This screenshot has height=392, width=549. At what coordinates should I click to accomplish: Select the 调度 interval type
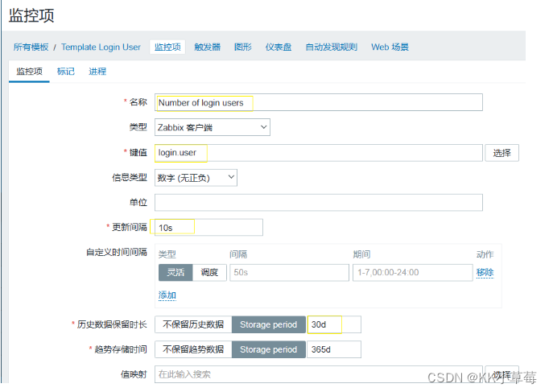pyautogui.click(x=209, y=272)
